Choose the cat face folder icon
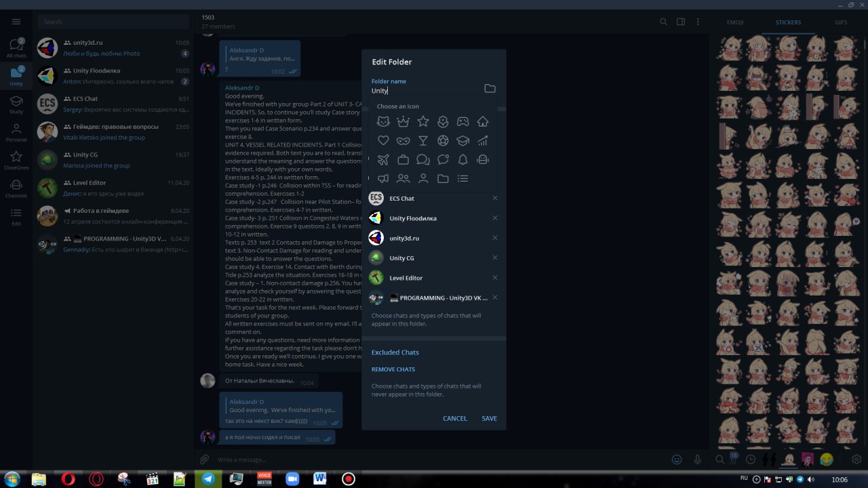This screenshot has width=868, height=488. [383, 121]
